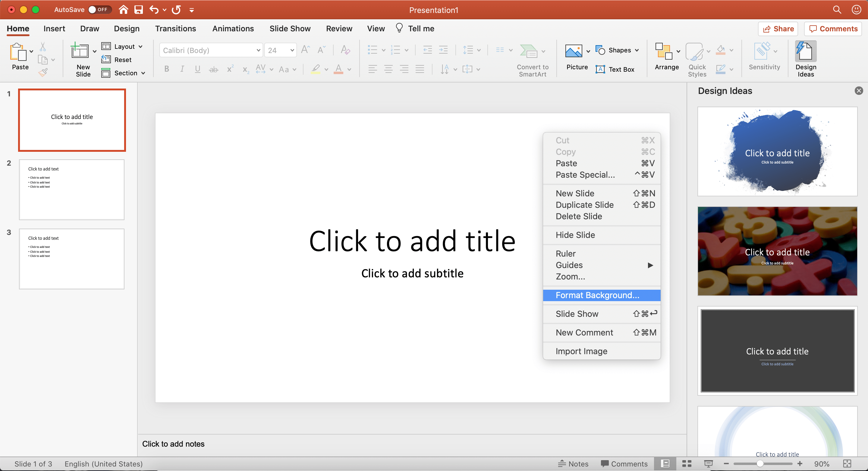Screen dimensions: 868x471
Task: Click the Picture icon
Action: (573, 51)
